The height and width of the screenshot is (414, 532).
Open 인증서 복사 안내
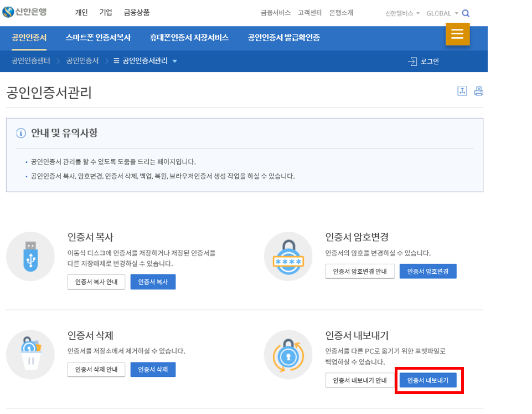[x=96, y=282]
